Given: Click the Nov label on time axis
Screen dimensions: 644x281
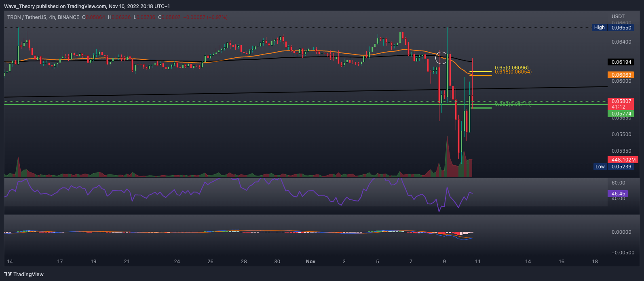Looking at the screenshot, I should click(x=310, y=262).
